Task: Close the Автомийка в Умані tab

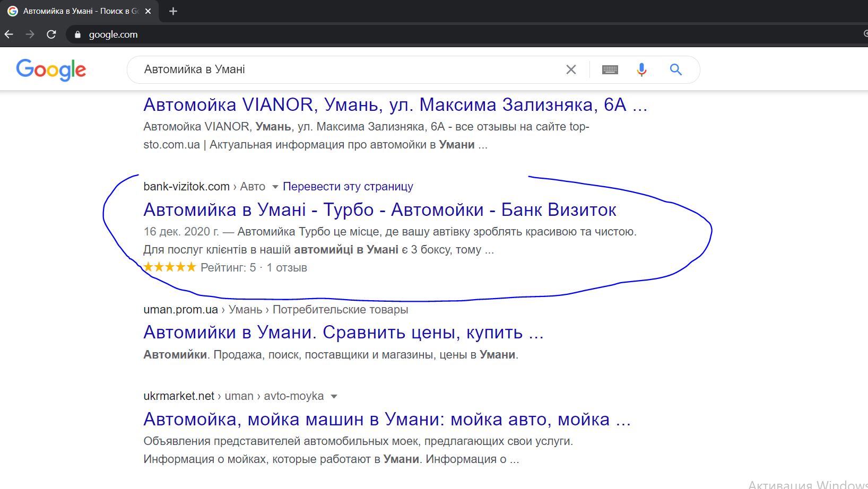Action: tap(148, 11)
